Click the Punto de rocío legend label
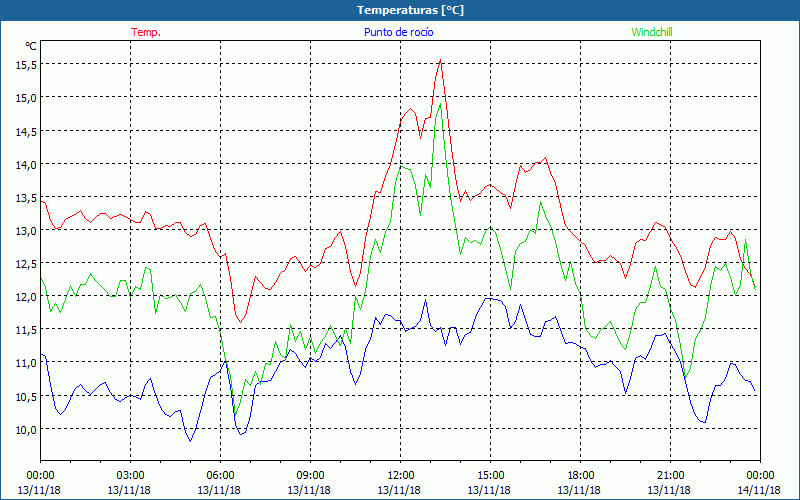 pos(398,32)
